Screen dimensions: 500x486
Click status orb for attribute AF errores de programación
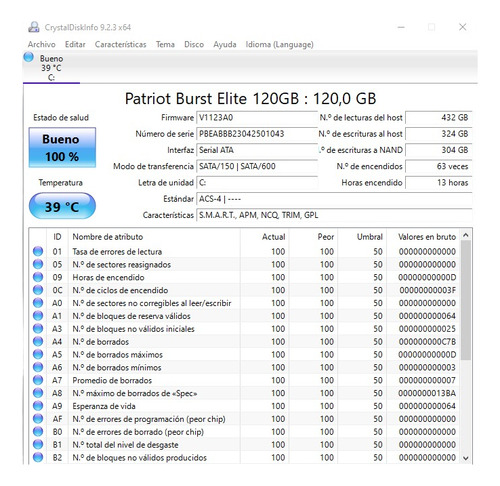38,419
